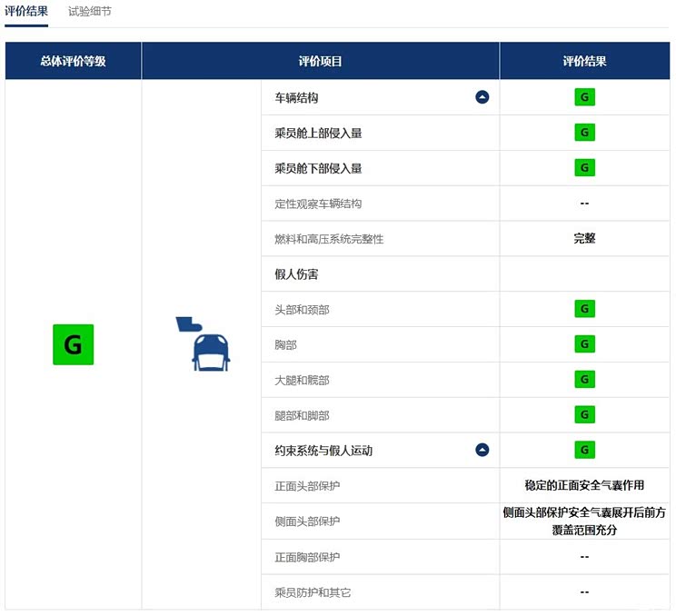Image resolution: width=676 pixels, height=616 pixels.
Task: Select the 正面头部保护 row label
Action: (x=307, y=486)
